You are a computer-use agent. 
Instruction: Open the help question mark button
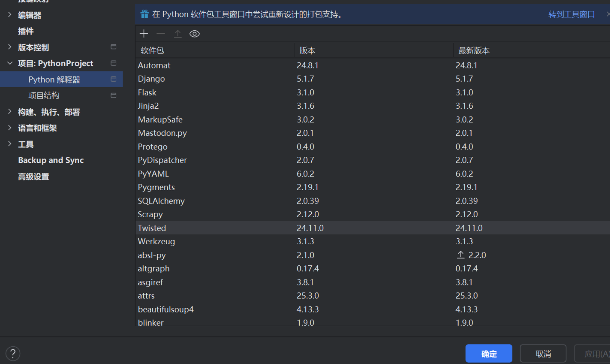pos(13,353)
